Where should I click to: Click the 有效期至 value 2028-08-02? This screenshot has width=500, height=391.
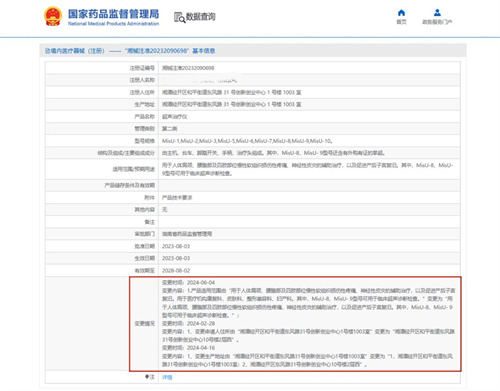click(176, 271)
